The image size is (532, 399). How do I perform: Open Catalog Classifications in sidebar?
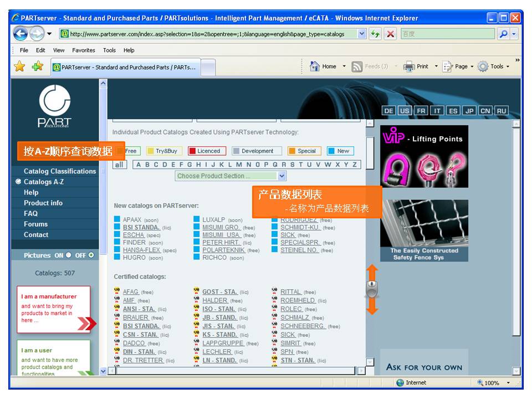pyautogui.click(x=60, y=171)
